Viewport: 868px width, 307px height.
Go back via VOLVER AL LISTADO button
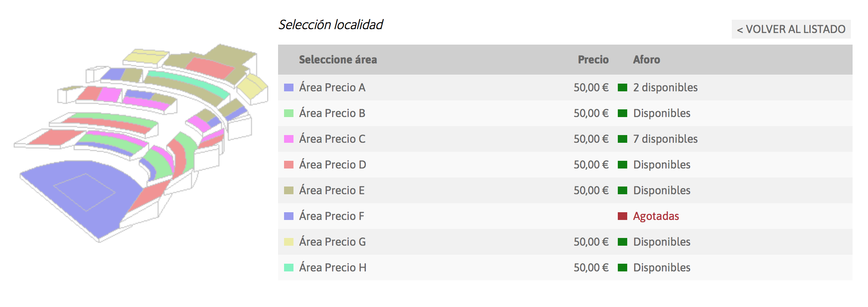(791, 29)
